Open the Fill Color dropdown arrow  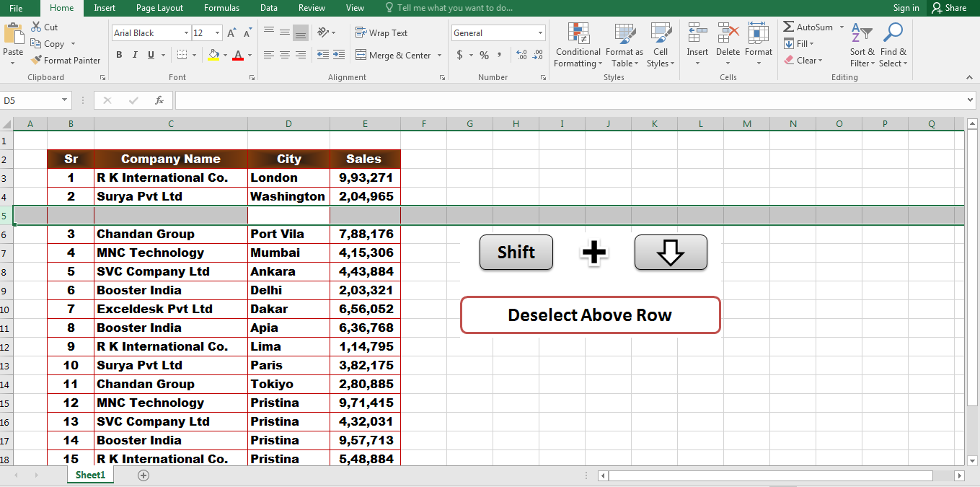(224, 56)
